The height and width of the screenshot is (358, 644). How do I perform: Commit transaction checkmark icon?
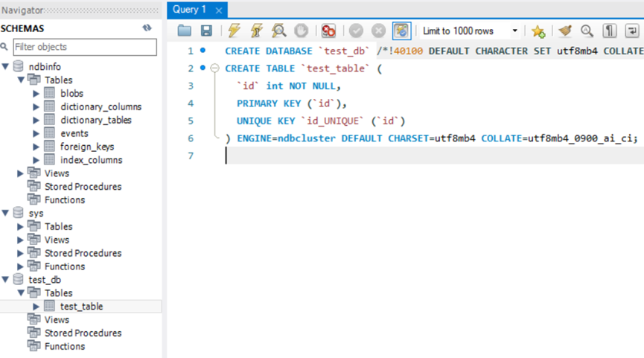356,31
